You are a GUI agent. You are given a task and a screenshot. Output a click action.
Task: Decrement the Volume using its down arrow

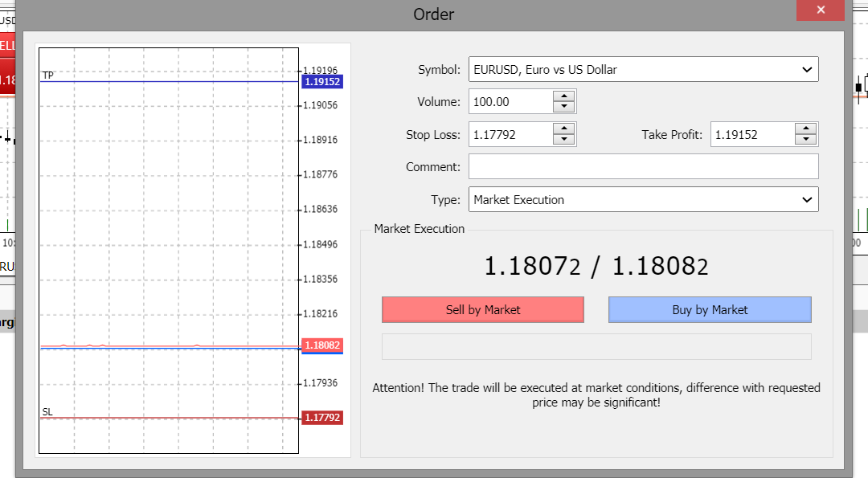565,106
